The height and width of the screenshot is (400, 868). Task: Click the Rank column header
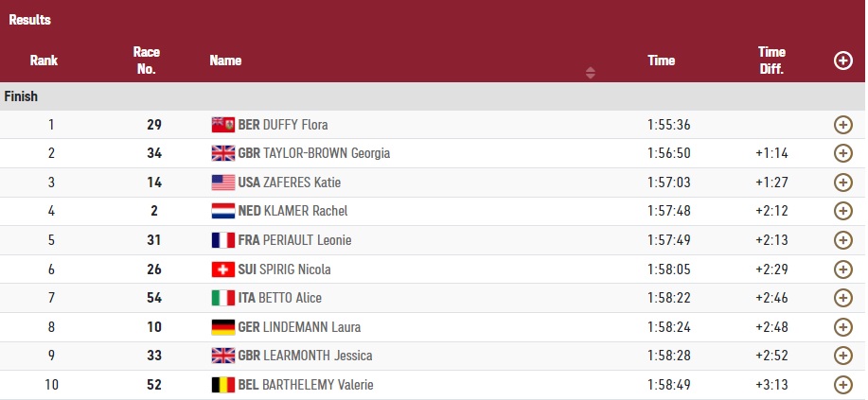[44, 61]
